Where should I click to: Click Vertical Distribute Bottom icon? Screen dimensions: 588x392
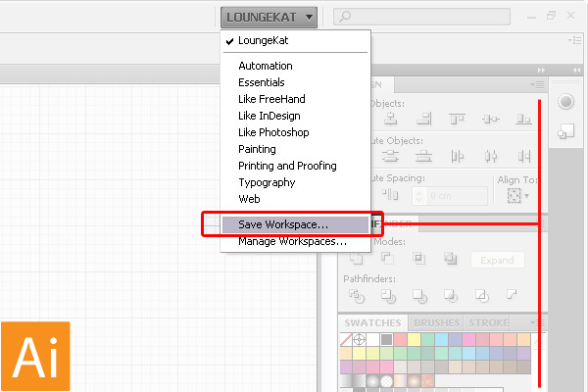(x=423, y=156)
